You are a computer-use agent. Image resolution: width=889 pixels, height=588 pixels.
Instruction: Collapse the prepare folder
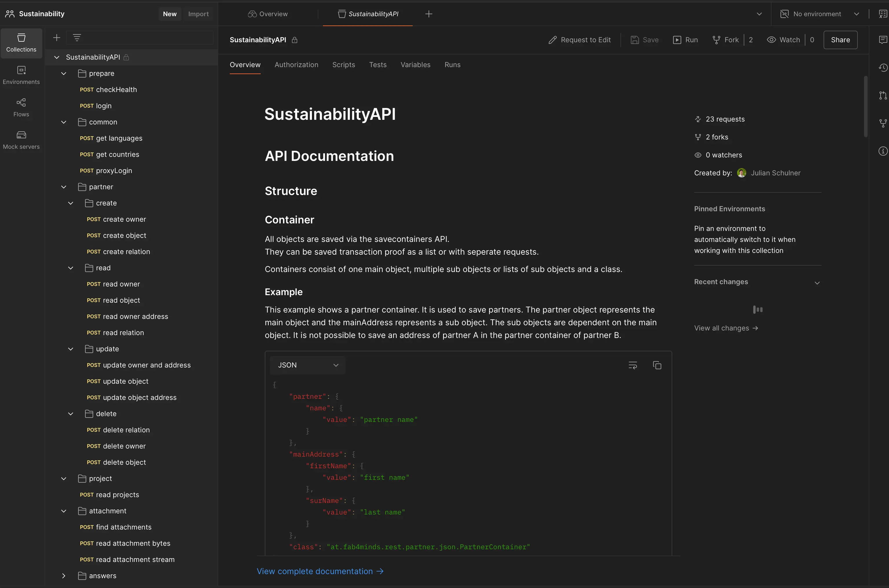coord(64,73)
